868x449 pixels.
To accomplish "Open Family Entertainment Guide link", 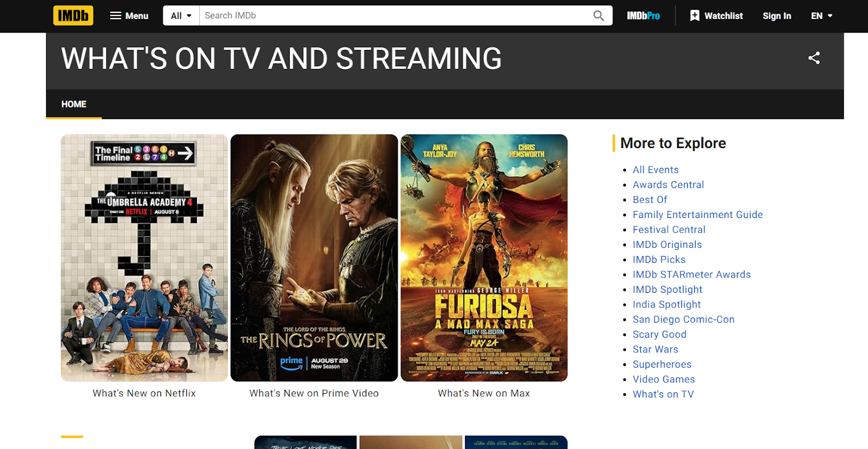I will [698, 215].
